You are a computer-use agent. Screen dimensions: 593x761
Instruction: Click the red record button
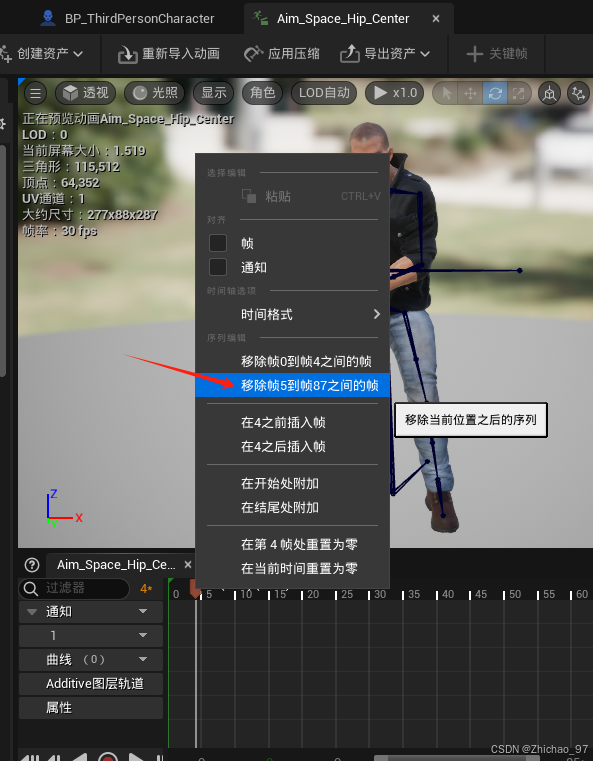[x=108, y=757]
